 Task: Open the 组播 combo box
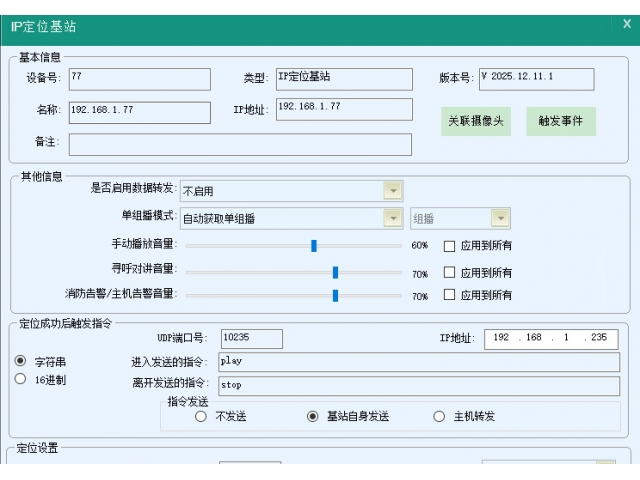(x=500, y=218)
